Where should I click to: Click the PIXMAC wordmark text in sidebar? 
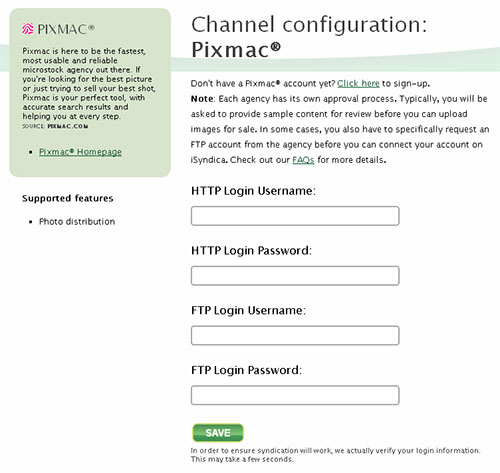click(x=66, y=29)
